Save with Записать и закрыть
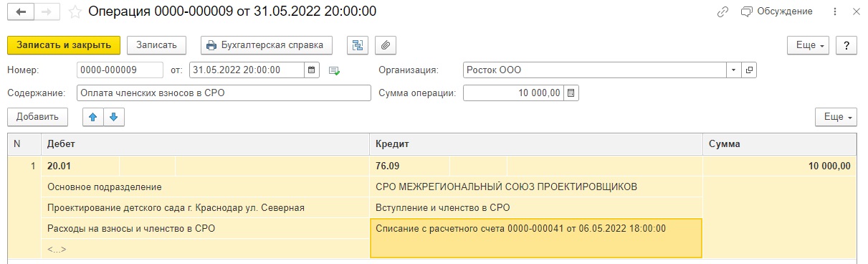This screenshot has height=264, width=868. [64, 44]
